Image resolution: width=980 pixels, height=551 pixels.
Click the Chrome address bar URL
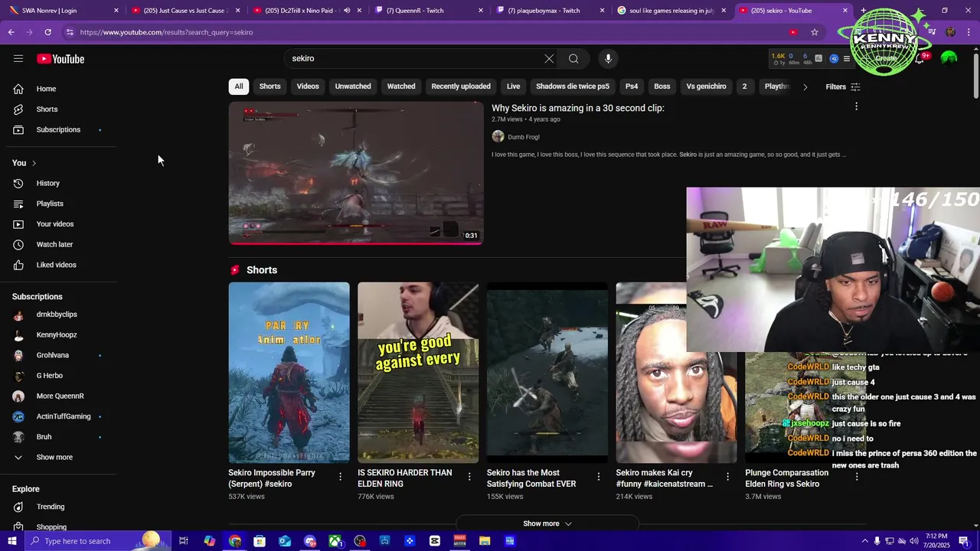[x=166, y=32]
